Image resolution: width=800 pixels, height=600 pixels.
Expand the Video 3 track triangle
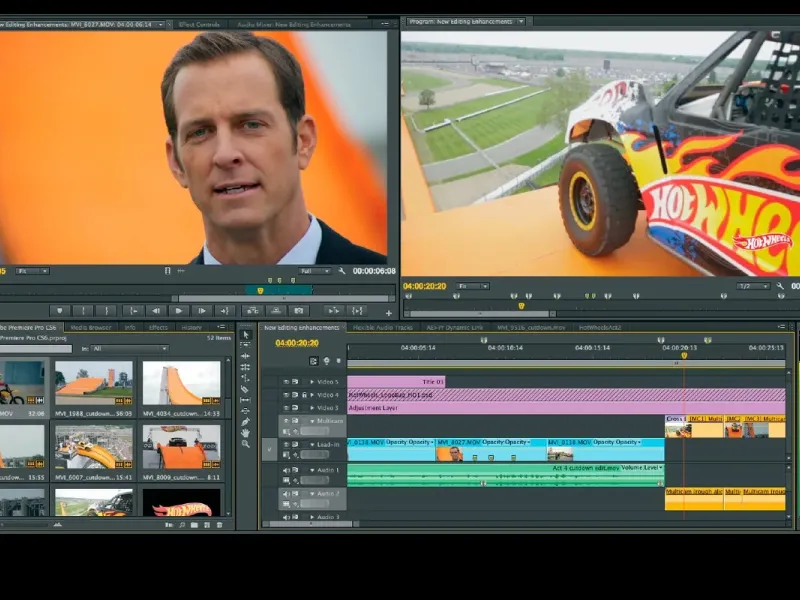pos(312,408)
